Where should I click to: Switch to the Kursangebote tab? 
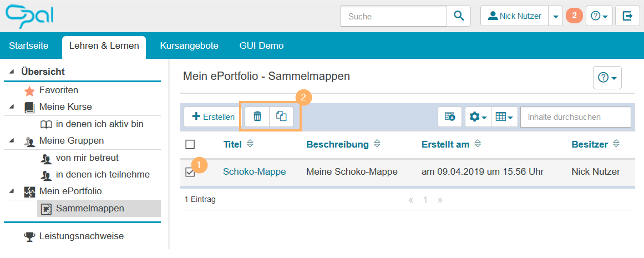(x=189, y=45)
